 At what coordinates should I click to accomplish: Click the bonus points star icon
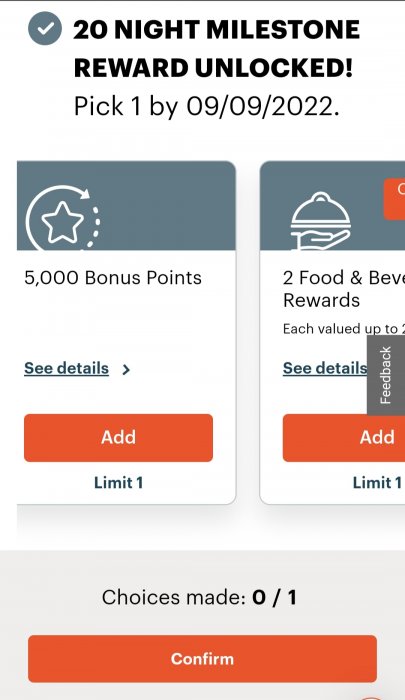63,219
